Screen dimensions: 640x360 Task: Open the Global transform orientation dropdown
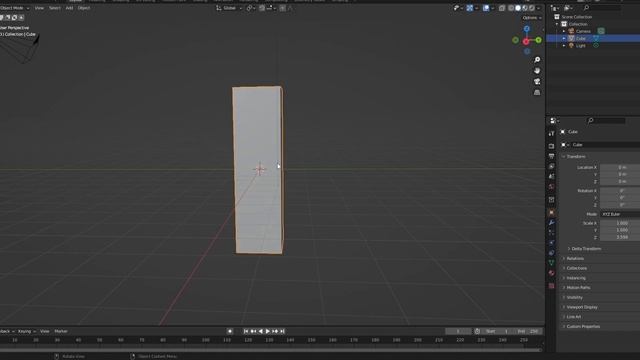pyautogui.click(x=229, y=8)
